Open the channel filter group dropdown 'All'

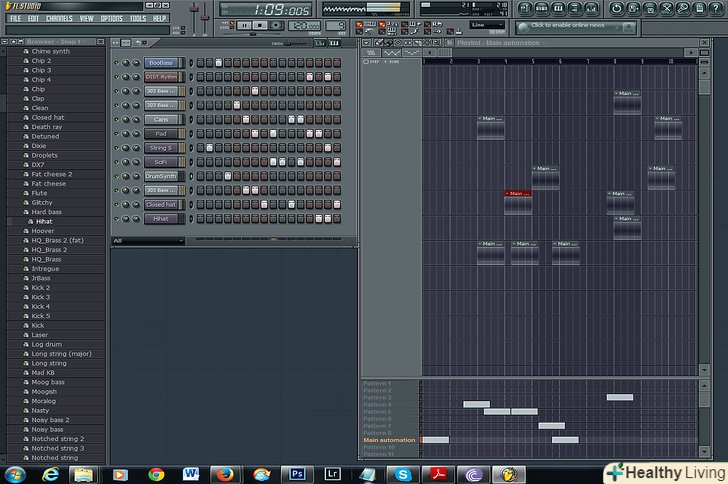point(148,241)
